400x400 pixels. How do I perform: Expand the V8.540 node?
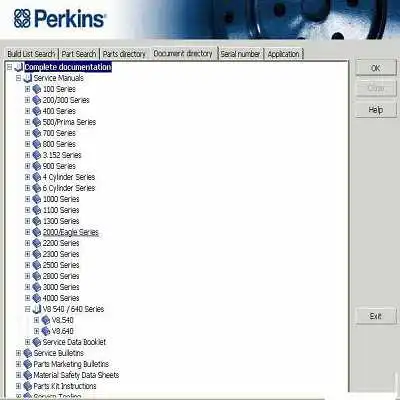pos(37,320)
